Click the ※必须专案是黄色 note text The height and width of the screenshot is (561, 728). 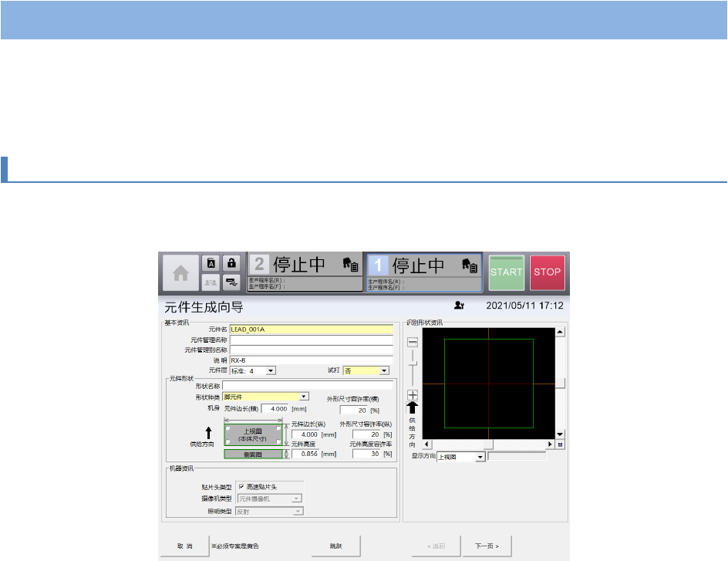235,546
